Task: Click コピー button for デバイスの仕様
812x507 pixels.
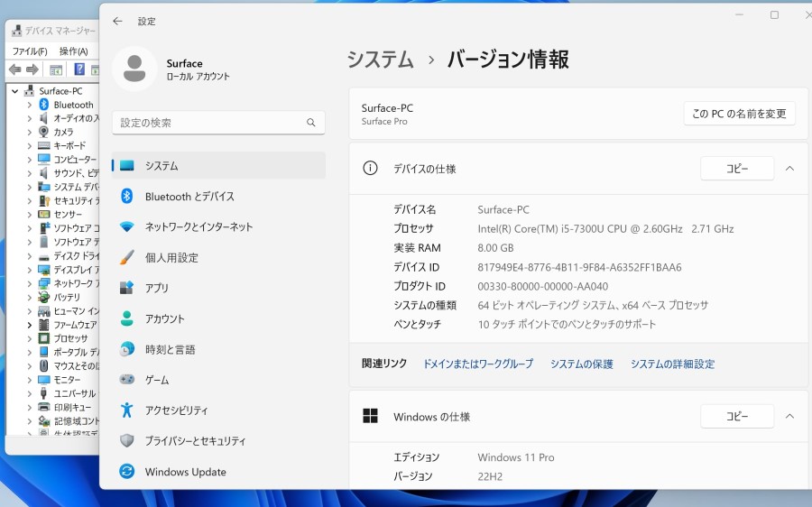Action: coord(737,169)
